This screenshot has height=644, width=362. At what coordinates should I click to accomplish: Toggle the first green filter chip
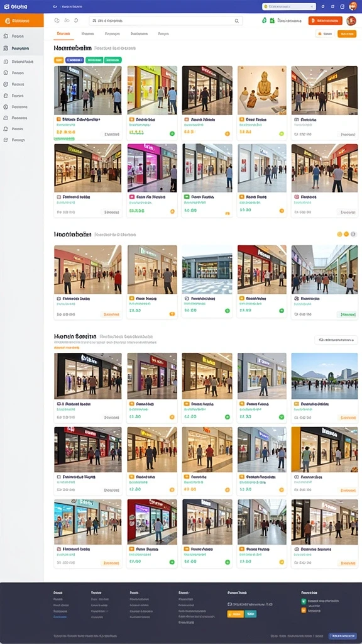click(94, 60)
